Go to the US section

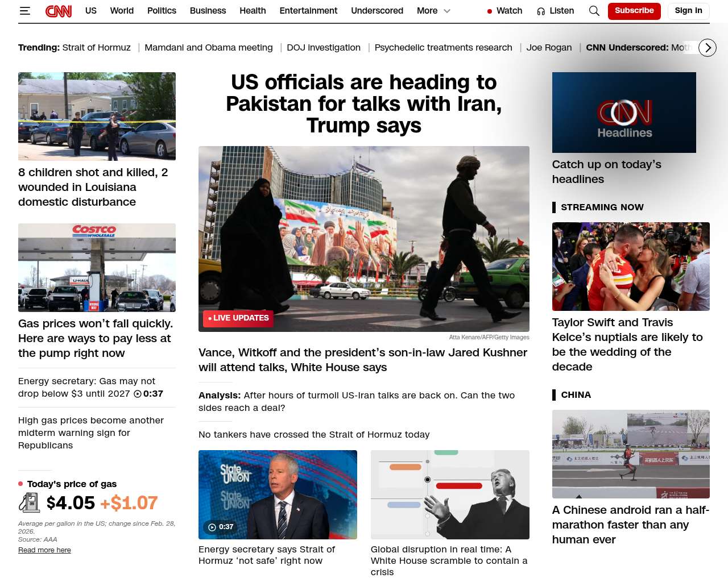[91, 11]
